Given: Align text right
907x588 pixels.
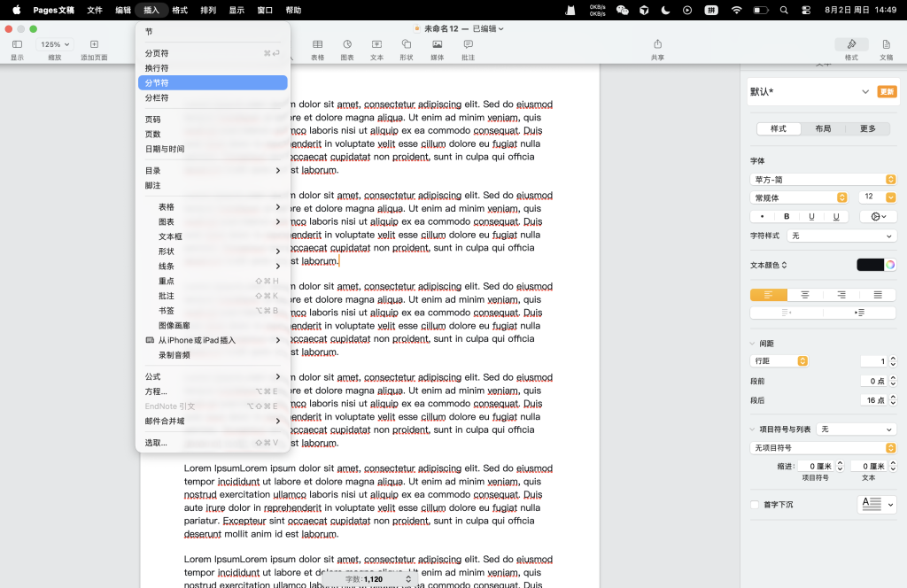Looking at the screenshot, I should [841, 295].
